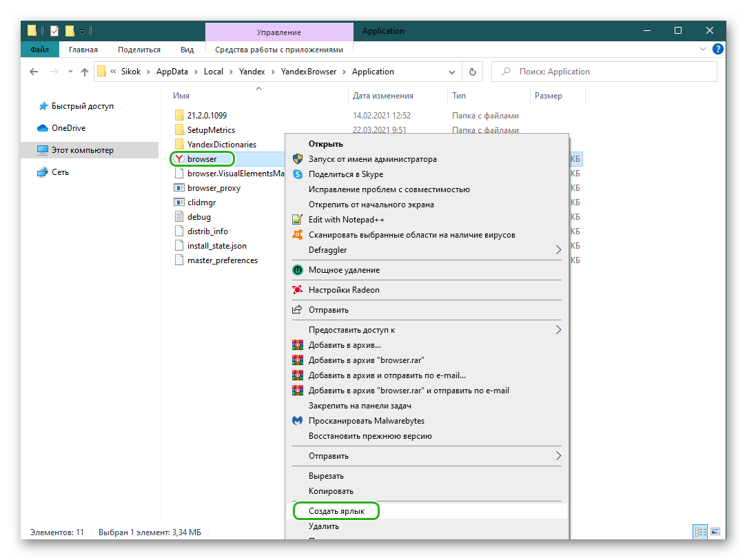
Task: Open the 'Вид' ribbon tab
Action: pyautogui.click(x=187, y=50)
